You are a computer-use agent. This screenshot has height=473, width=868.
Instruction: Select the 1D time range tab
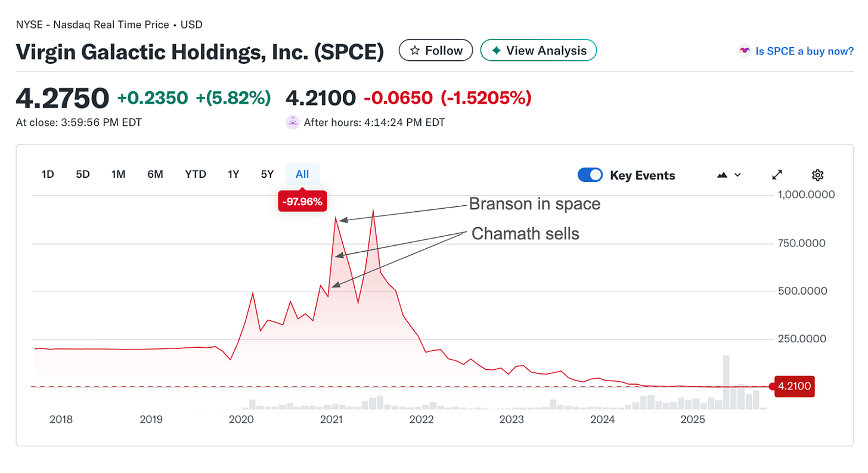pos(48,174)
